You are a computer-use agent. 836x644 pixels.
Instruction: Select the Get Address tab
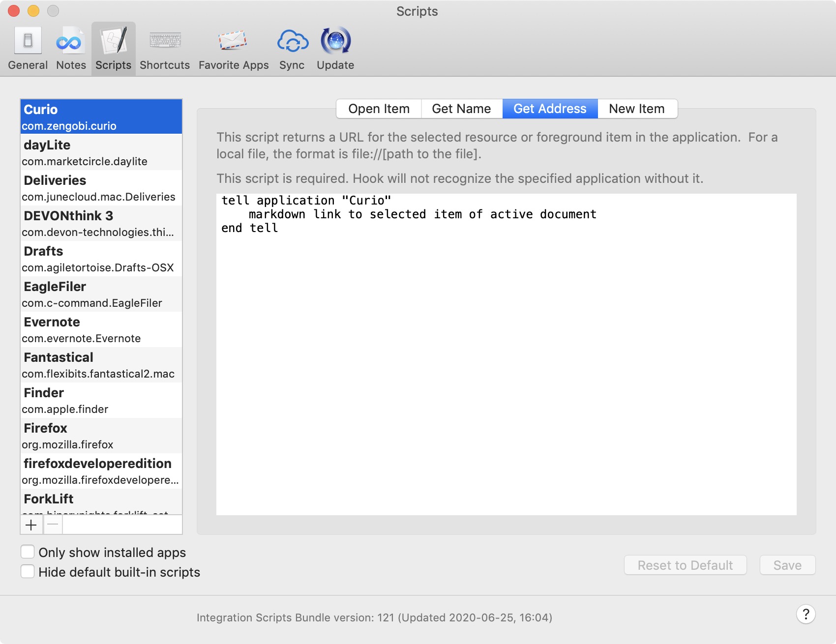[550, 109]
